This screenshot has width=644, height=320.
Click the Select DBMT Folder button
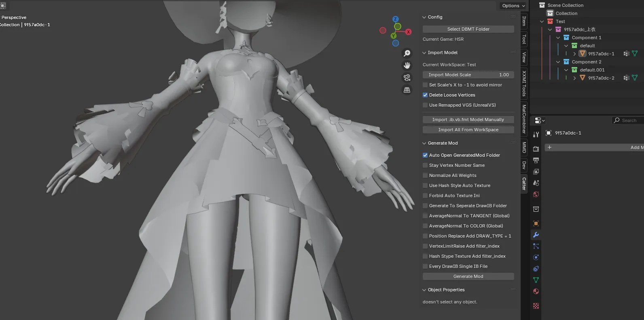[x=468, y=29]
